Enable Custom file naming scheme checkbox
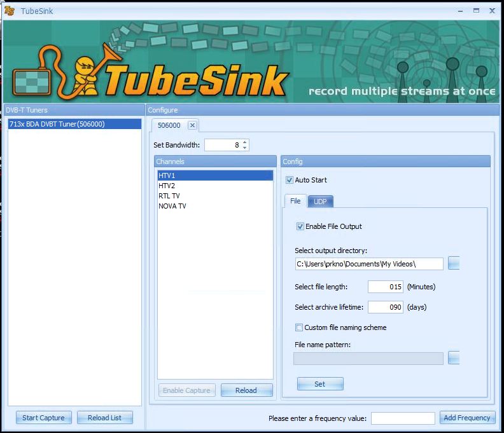The image size is (504, 433). 299,327
